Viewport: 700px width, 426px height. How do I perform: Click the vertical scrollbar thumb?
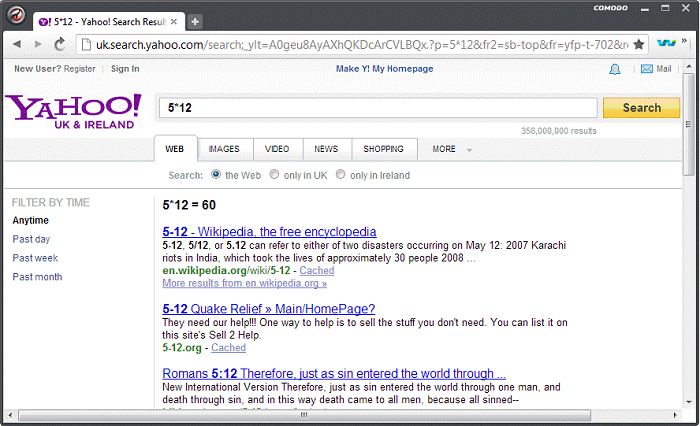click(689, 125)
